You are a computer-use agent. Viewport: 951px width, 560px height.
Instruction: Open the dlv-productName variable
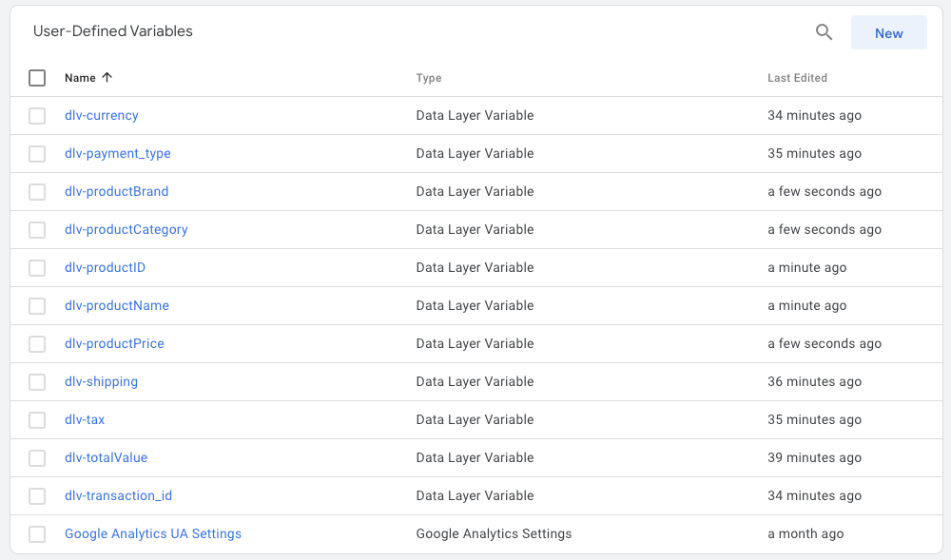click(116, 305)
